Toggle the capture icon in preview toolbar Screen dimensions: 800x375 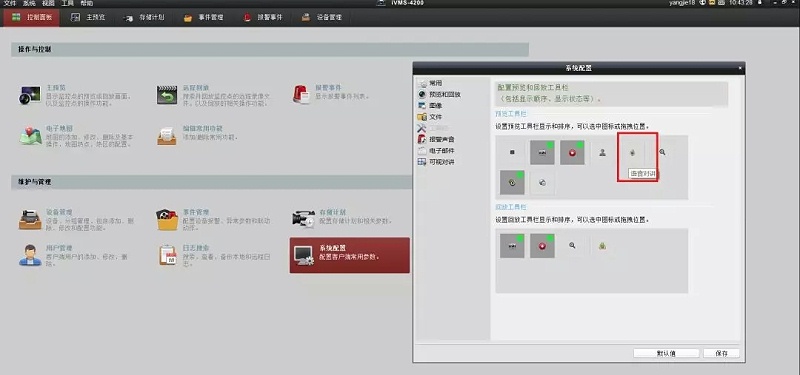[542, 152]
